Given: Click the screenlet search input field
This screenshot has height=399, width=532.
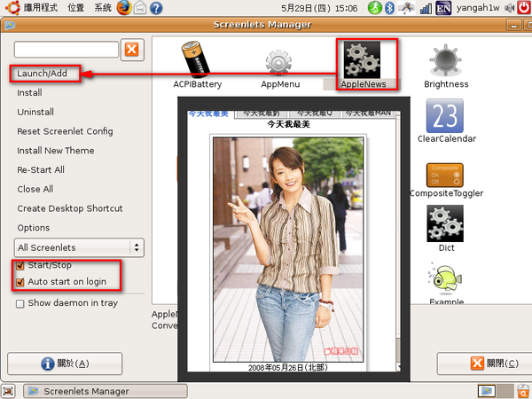Looking at the screenshot, I should pos(66,50).
